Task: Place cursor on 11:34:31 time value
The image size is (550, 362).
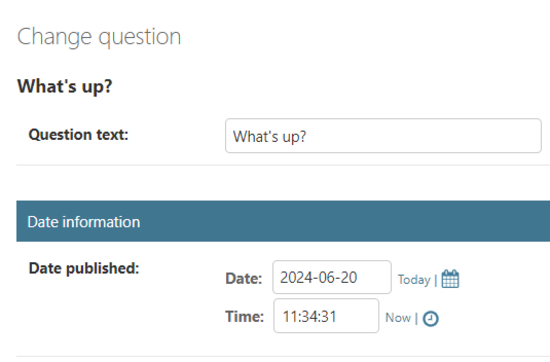Action: [x=310, y=316]
